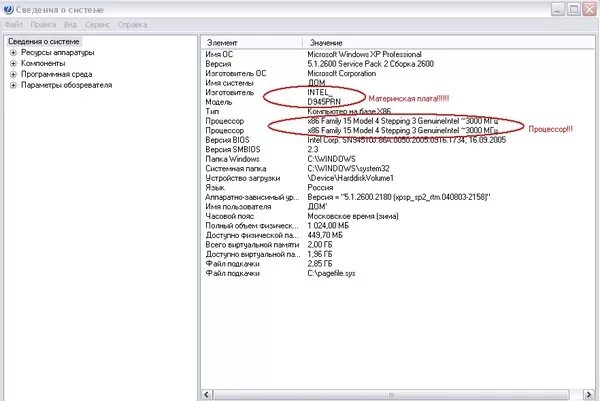Click the 2,00 ГБ value
600x401 pixels.
(x=320, y=245)
